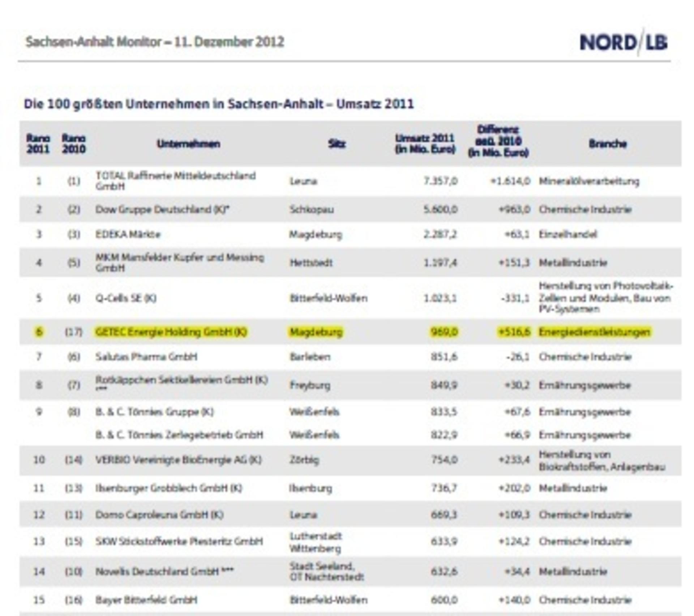Click the revenue value '754,0'
Viewport: 694px width, 616px height.
(445, 460)
